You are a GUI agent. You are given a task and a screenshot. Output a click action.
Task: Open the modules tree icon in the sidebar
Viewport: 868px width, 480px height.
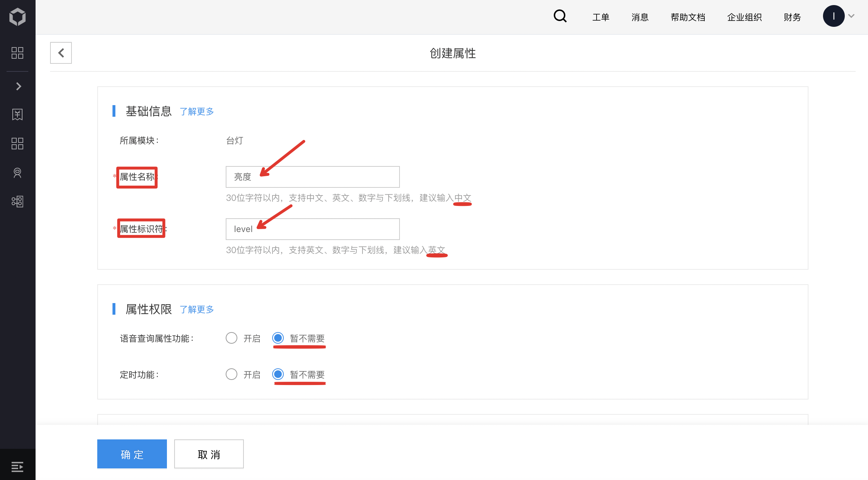click(x=17, y=202)
